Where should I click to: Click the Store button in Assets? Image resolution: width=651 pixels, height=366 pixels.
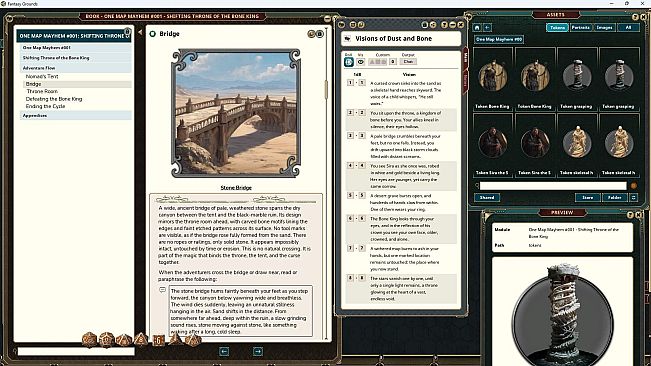pos(587,198)
